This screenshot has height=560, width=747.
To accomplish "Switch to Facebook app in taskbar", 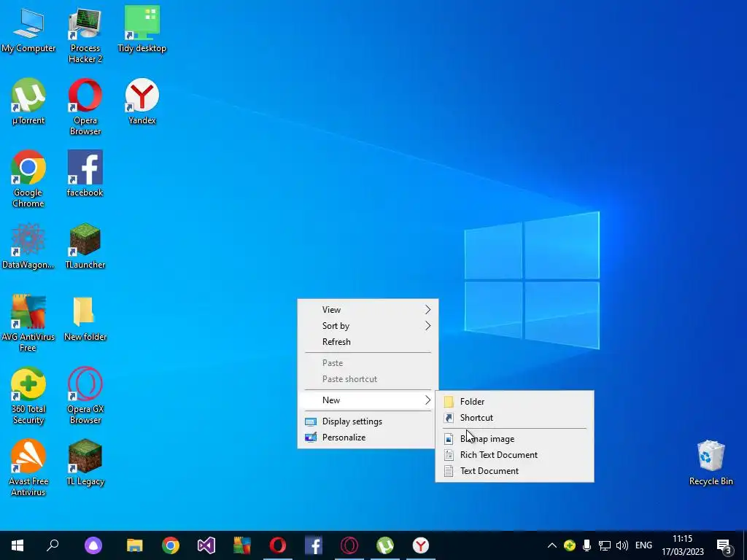I will [x=314, y=545].
